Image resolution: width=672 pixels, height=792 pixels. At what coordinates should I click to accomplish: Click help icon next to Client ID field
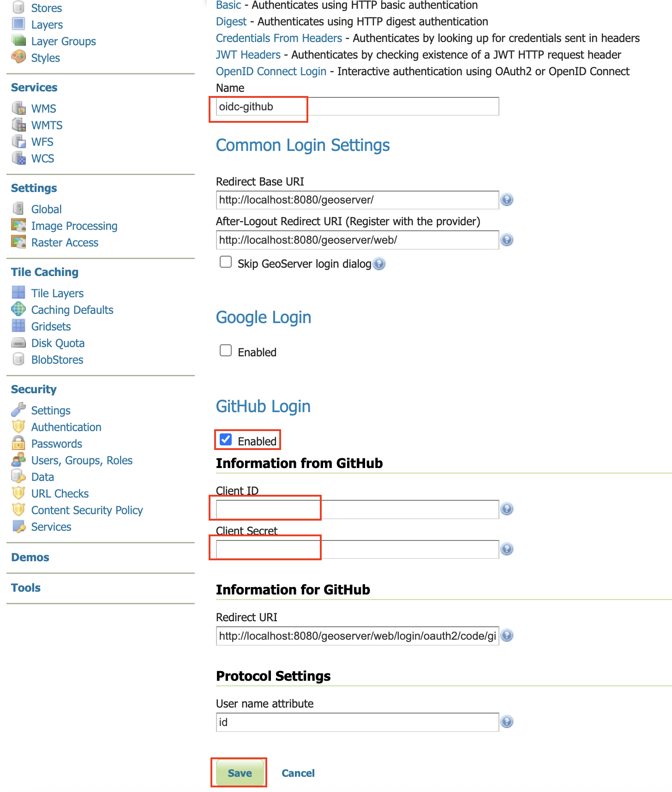tap(506, 509)
